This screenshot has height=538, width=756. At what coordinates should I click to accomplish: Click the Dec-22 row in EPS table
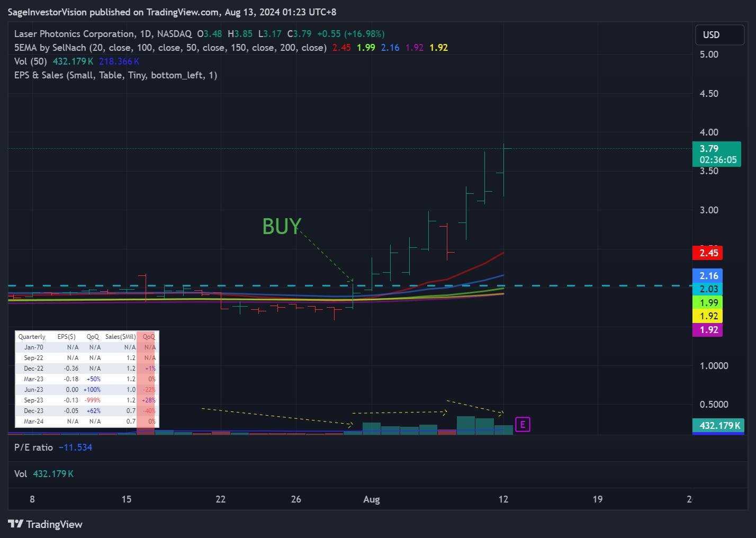click(87, 369)
